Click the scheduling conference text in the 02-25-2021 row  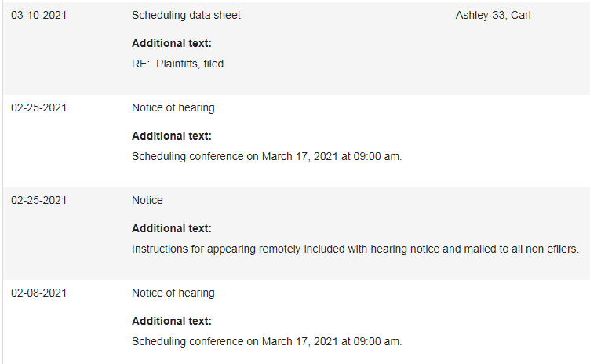[267, 156]
